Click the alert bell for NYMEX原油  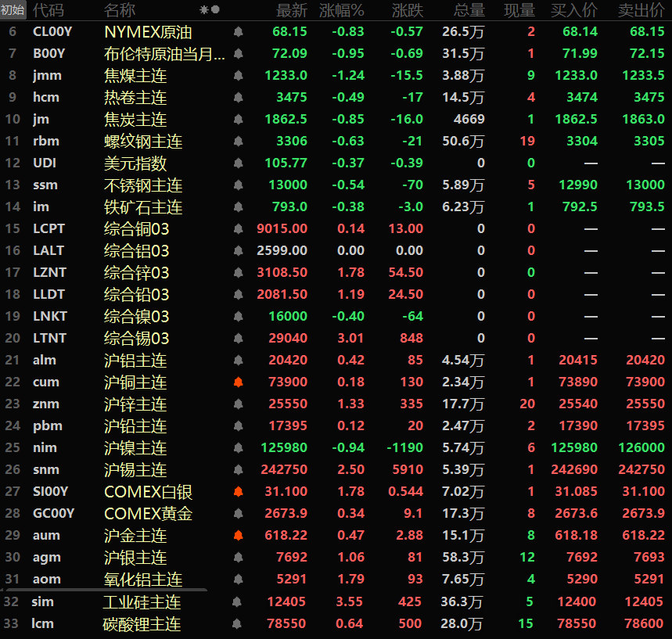click(239, 32)
